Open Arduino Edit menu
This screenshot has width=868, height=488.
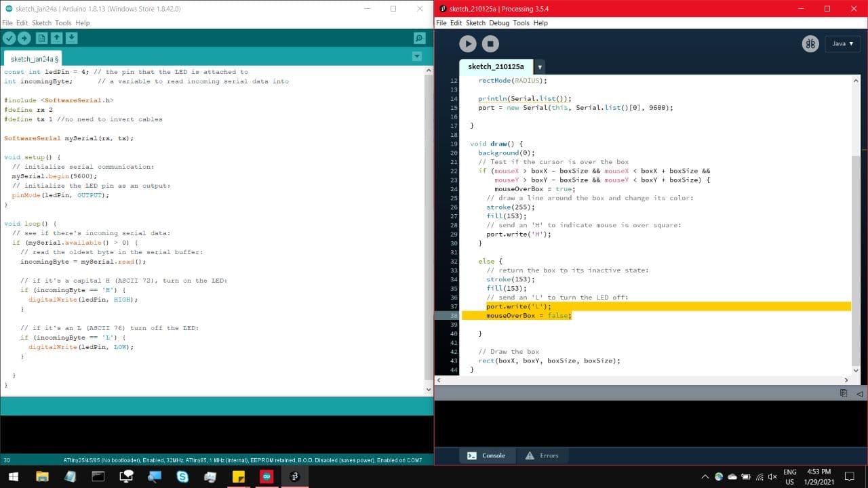click(22, 23)
